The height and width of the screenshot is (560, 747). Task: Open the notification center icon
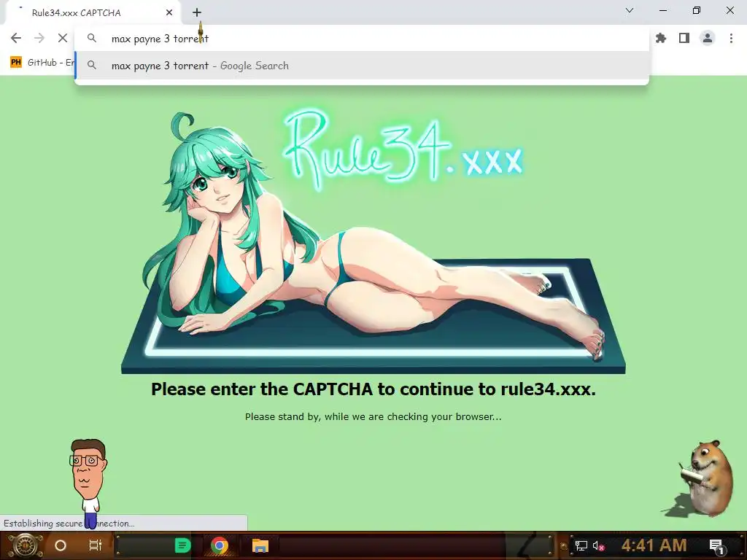tap(716, 545)
